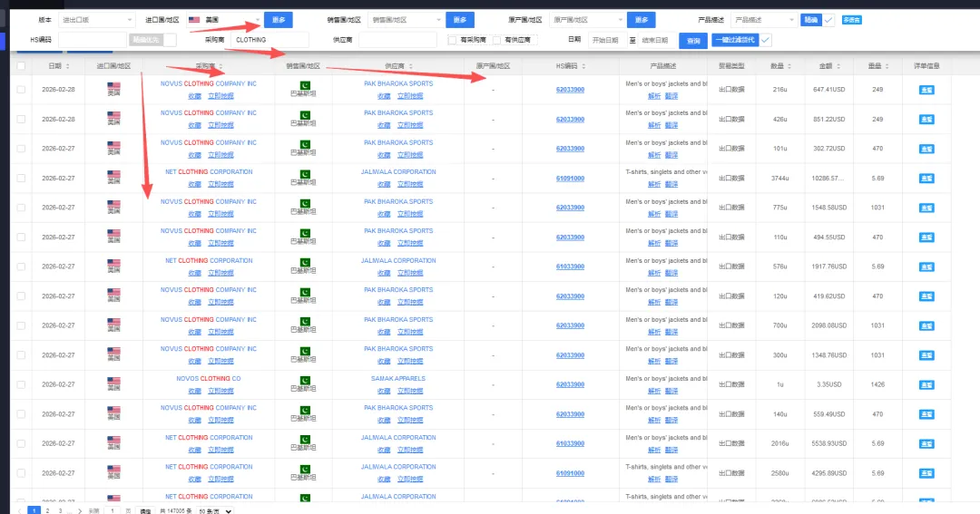Screen dimensions: 980x514
Task: Go to page 2 in pagination
Action: point(47,511)
